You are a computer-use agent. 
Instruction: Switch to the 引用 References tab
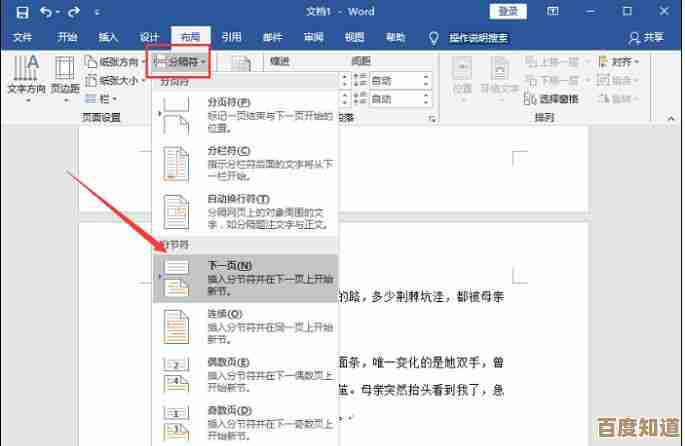(232, 38)
